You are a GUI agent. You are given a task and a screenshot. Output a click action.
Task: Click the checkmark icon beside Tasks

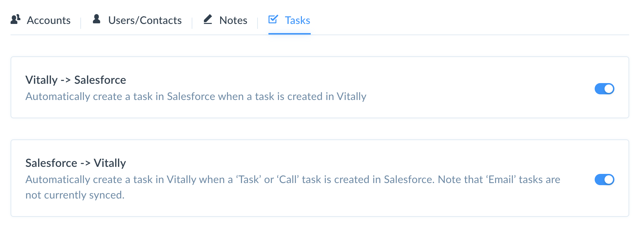click(x=273, y=19)
